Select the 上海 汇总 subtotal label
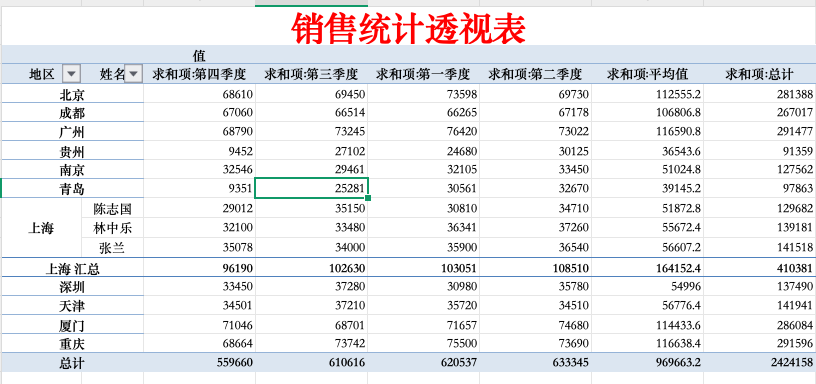This screenshot has height=384, width=816. point(72,268)
